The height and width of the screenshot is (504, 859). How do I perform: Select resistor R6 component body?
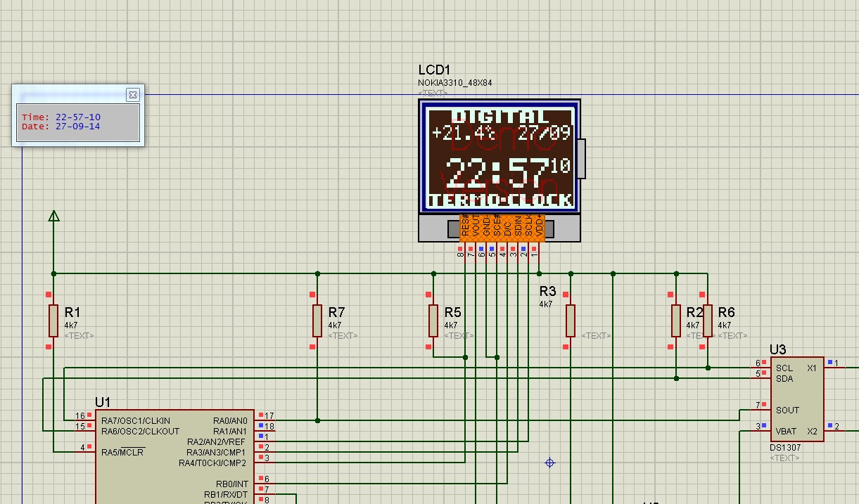click(708, 321)
